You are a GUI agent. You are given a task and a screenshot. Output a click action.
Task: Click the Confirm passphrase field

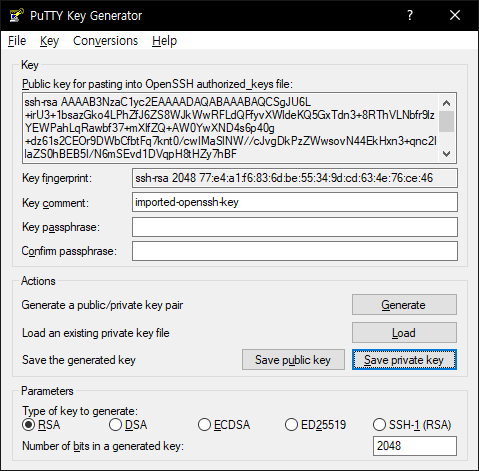(x=295, y=251)
